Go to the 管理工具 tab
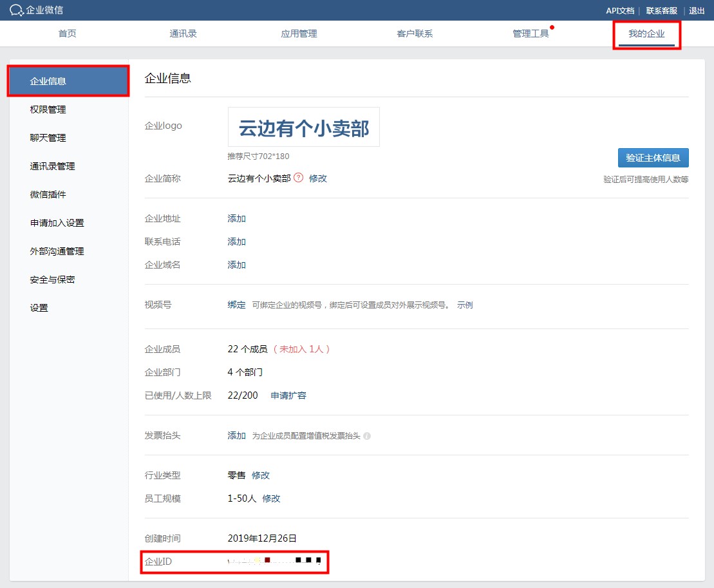The width and height of the screenshot is (714, 588). [x=531, y=33]
